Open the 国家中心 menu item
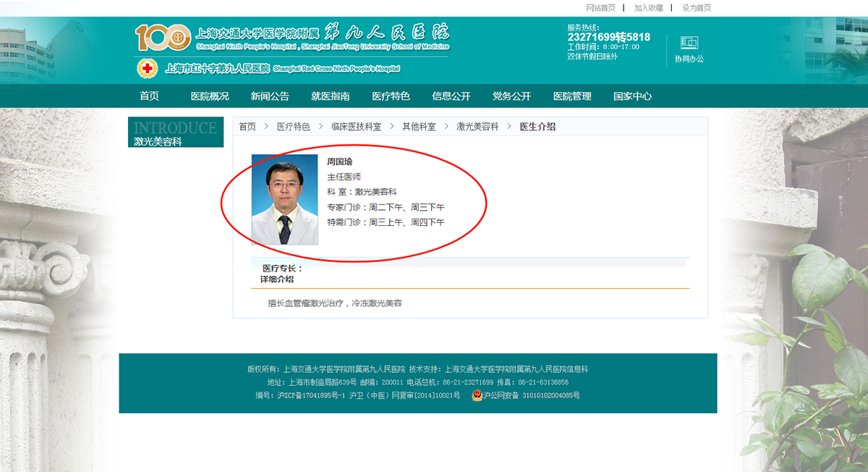The width and height of the screenshot is (868, 472). [632, 96]
